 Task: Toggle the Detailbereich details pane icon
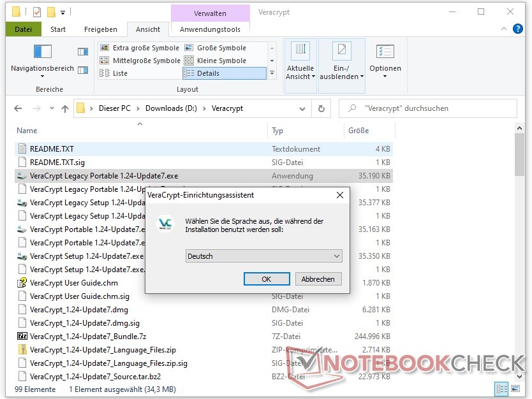coord(83,70)
